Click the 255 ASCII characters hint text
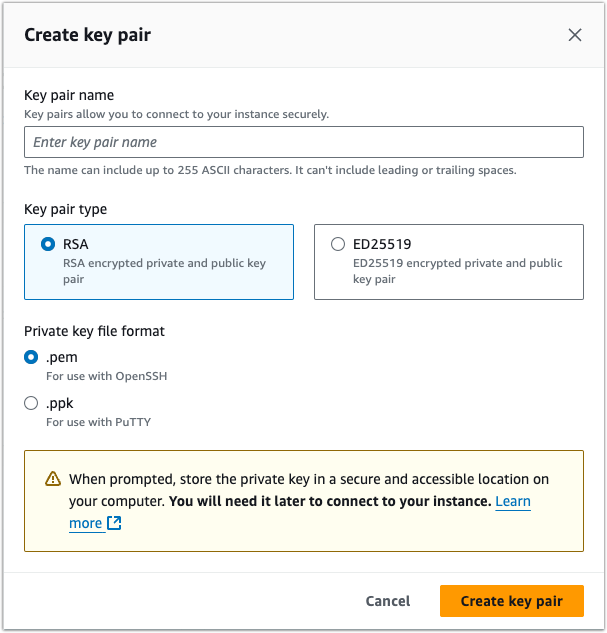607x633 pixels. tap(270, 170)
